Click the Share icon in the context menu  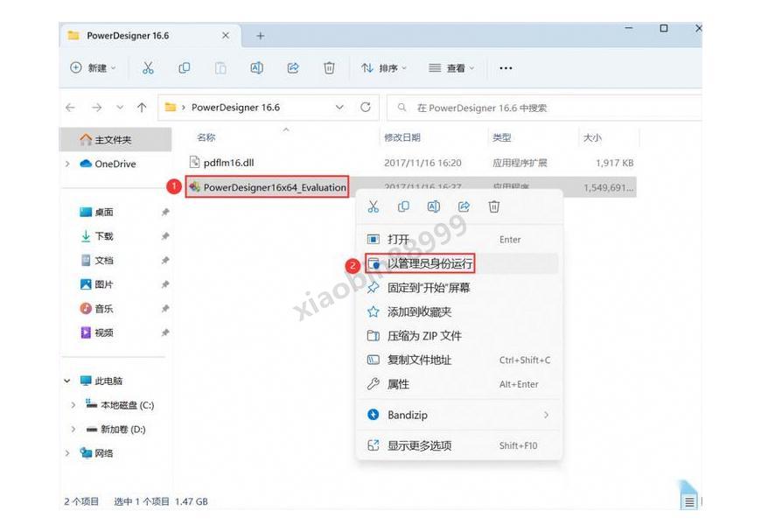click(x=464, y=206)
